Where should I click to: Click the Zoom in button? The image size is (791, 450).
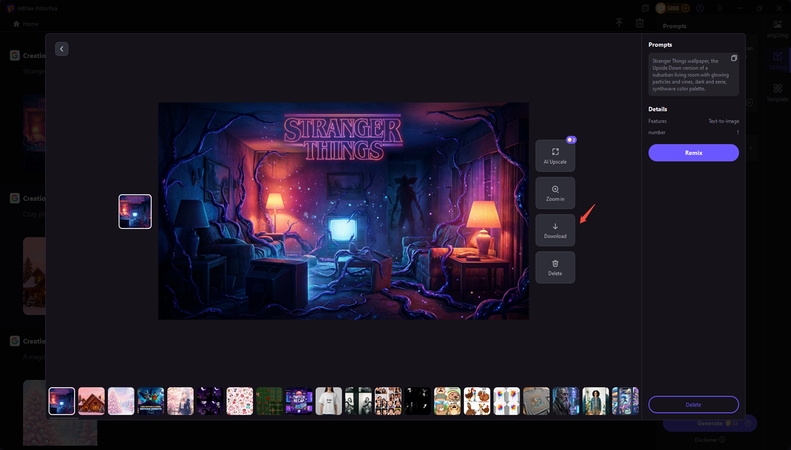pyautogui.click(x=555, y=193)
